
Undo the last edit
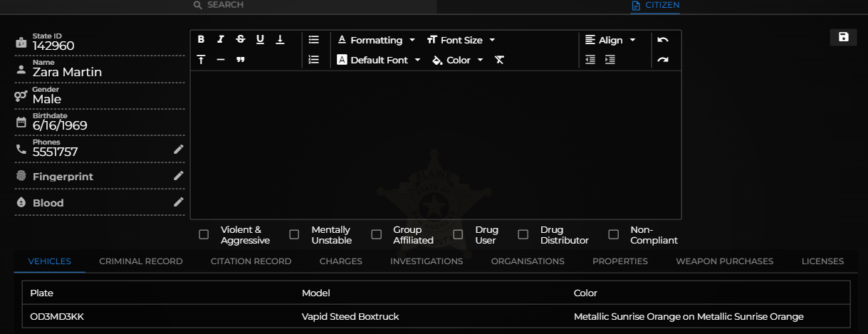pos(663,40)
